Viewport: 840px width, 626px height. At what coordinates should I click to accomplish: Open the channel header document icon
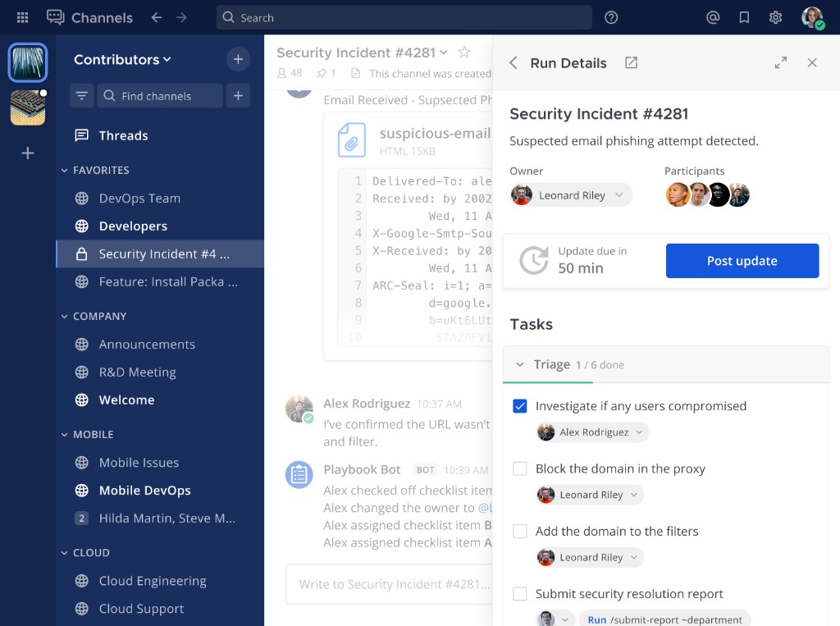click(355, 73)
